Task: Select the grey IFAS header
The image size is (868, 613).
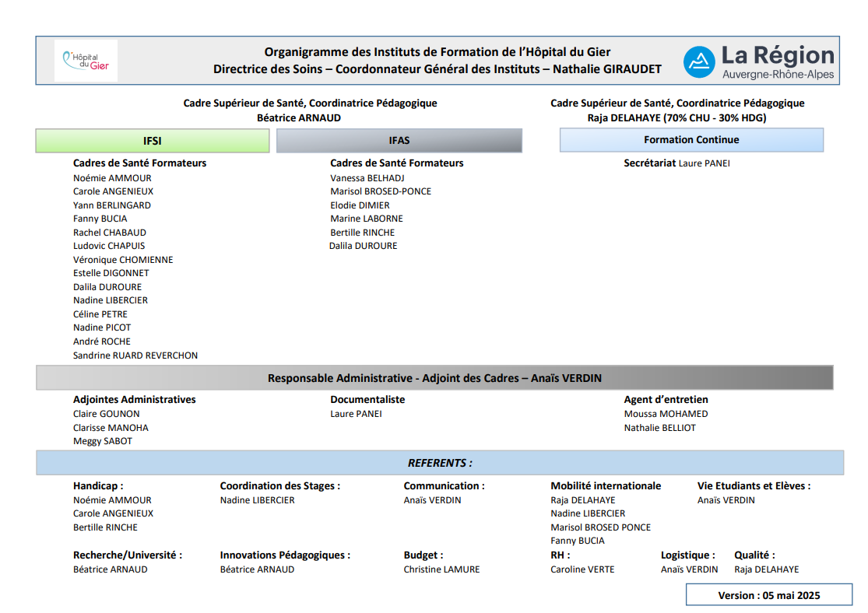Action: [x=399, y=141]
